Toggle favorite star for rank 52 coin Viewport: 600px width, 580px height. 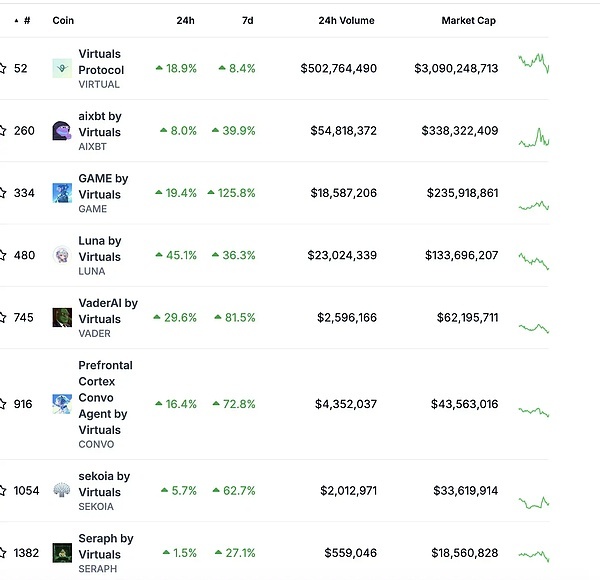[x=3, y=68]
